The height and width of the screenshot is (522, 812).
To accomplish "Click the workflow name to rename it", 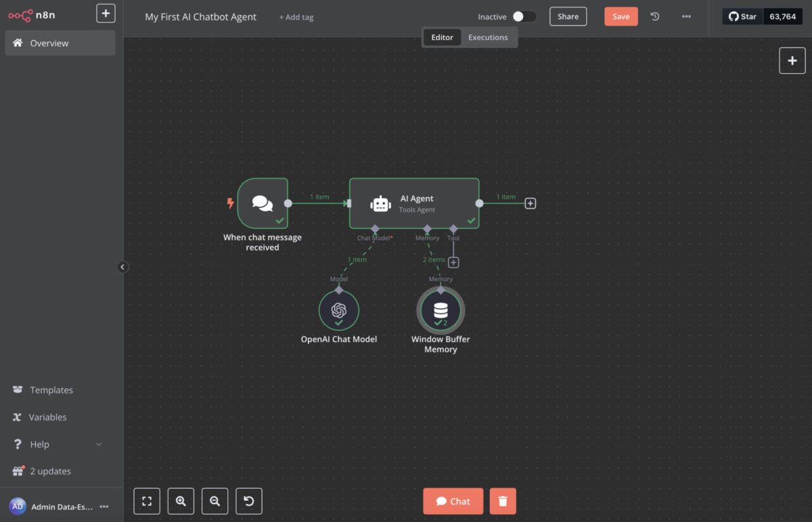I will coord(200,16).
